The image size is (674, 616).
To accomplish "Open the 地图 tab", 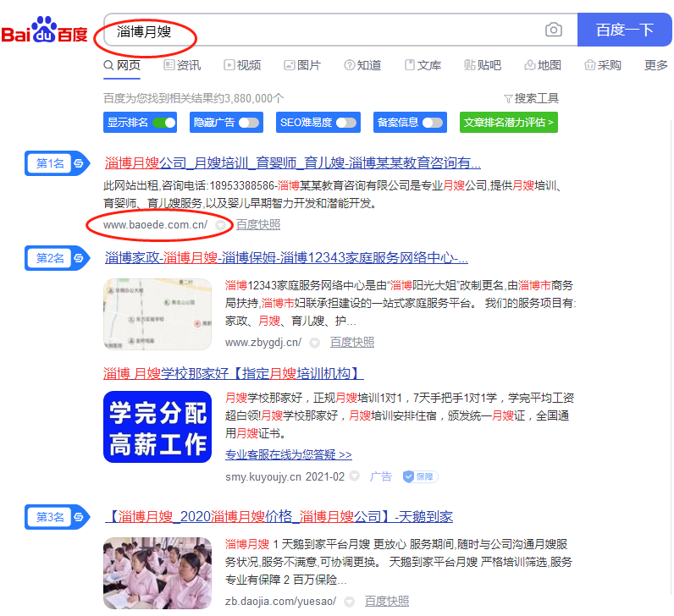I will 543,65.
